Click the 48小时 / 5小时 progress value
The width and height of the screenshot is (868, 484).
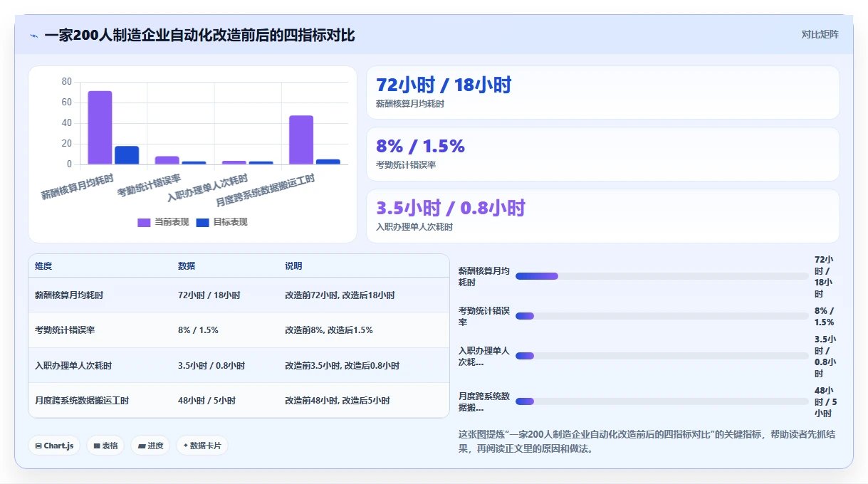click(x=826, y=401)
